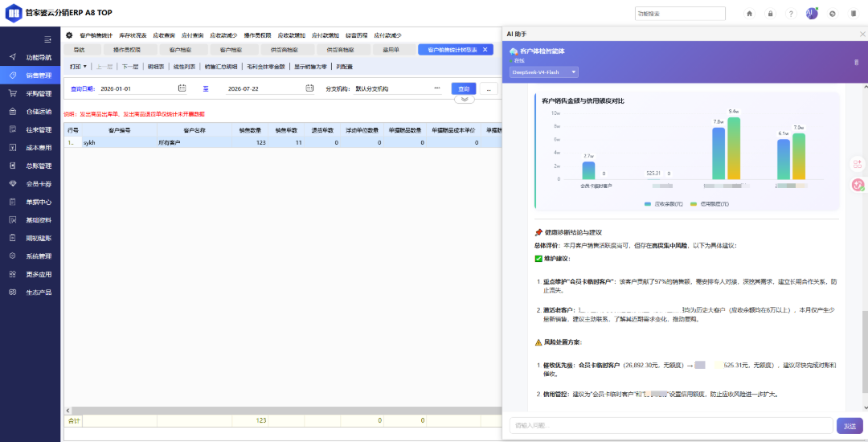Open calendar picker for start date 2026-01-01
This screenshot has height=442, width=868.
pos(182,88)
